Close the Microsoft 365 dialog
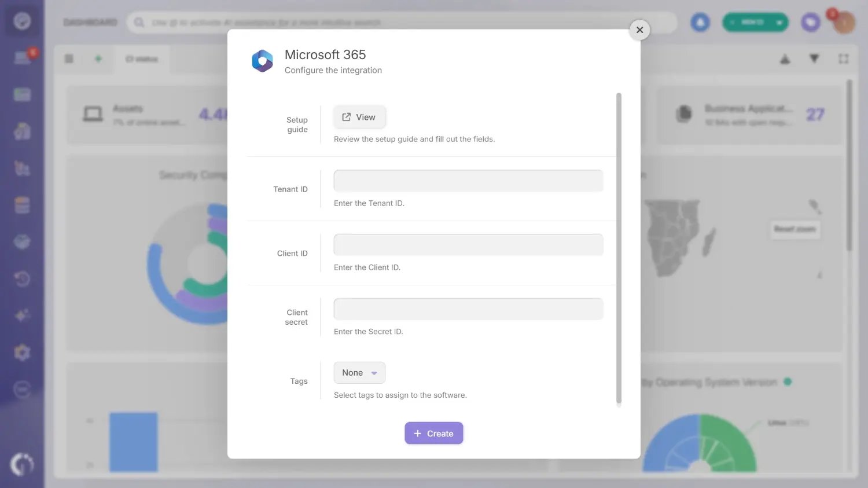 (639, 30)
